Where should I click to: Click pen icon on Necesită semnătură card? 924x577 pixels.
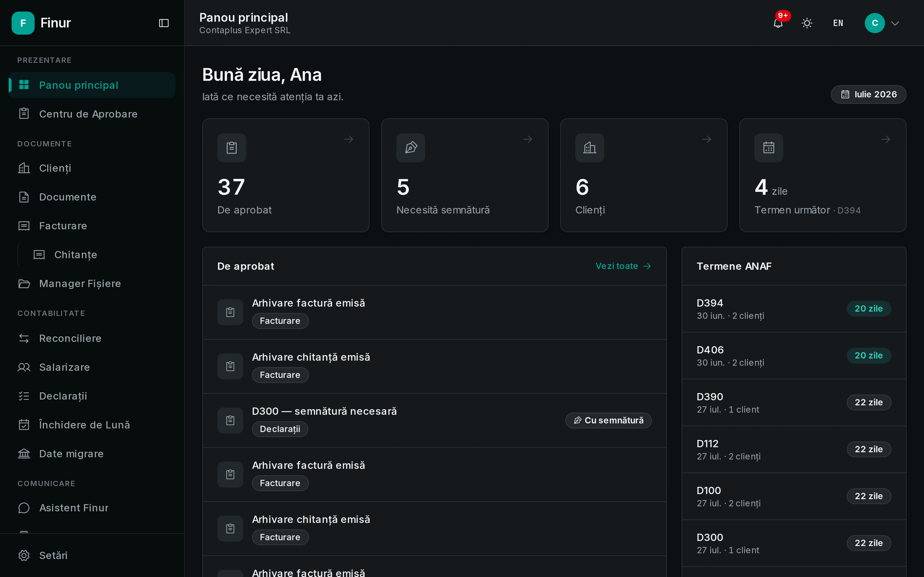click(x=411, y=148)
